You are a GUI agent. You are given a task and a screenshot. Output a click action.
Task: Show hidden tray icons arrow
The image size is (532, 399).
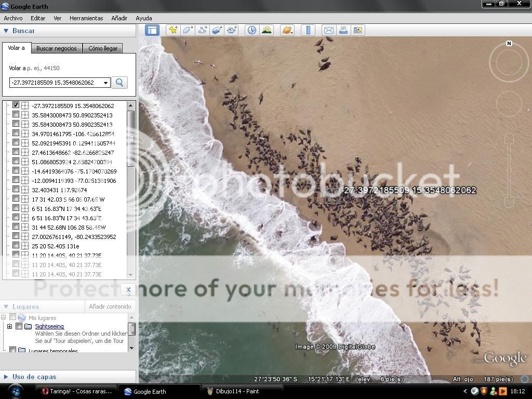[x=465, y=391]
